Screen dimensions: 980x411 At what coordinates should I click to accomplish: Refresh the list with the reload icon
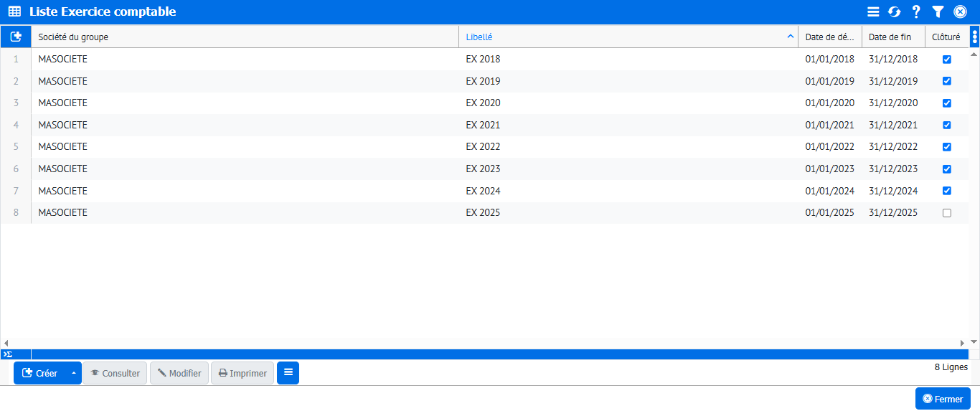894,11
